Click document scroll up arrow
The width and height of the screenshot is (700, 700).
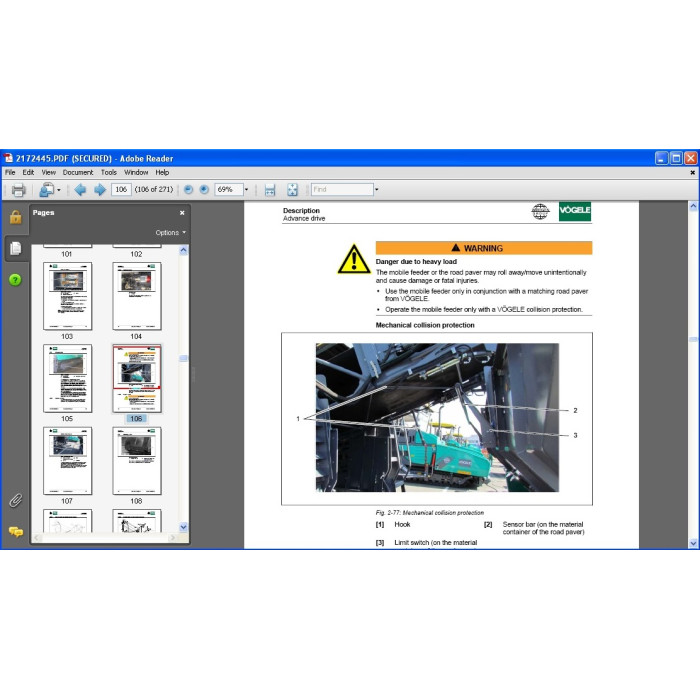pos(693,206)
